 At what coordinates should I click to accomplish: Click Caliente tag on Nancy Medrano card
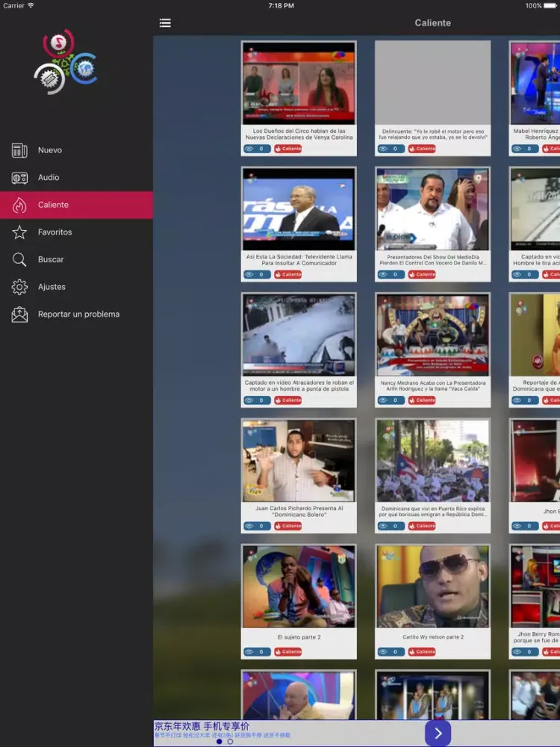click(x=422, y=400)
